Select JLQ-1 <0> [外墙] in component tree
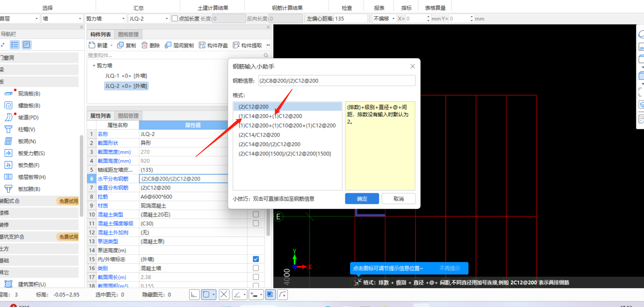The width and height of the screenshot is (644, 307). 126,76
